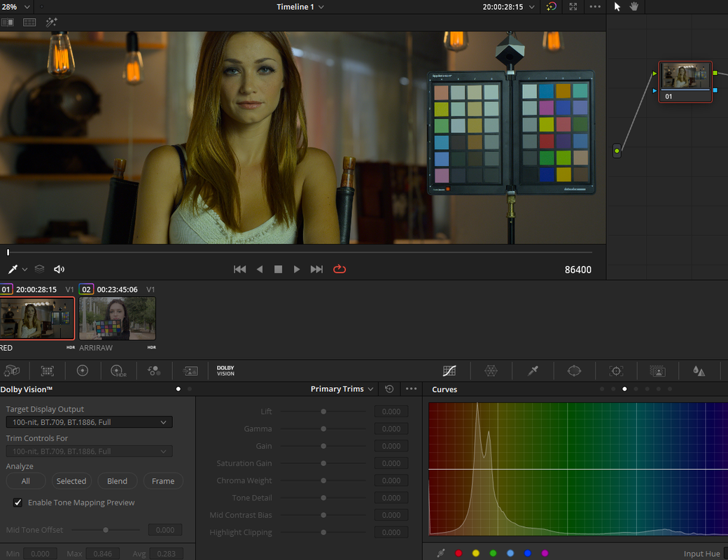The width and height of the screenshot is (728, 560).
Task: Select the qualifier eyedropper below viewer
Action: (x=13, y=269)
